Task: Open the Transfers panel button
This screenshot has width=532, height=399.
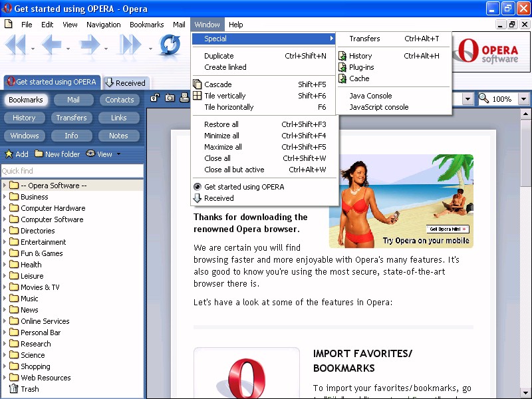Action: pos(71,118)
